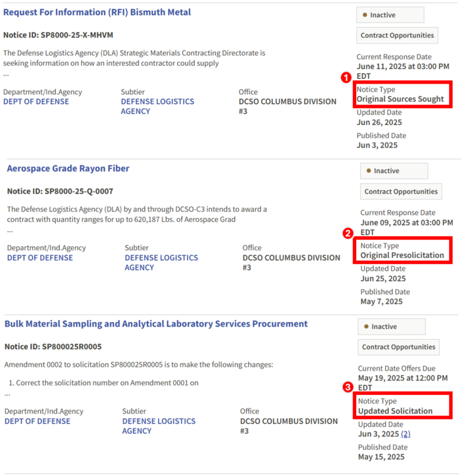Open DEFENSE LOGISTICS AGENCY link under the Bulk Material notice
This screenshot has width=464, height=476.
point(159,426)
